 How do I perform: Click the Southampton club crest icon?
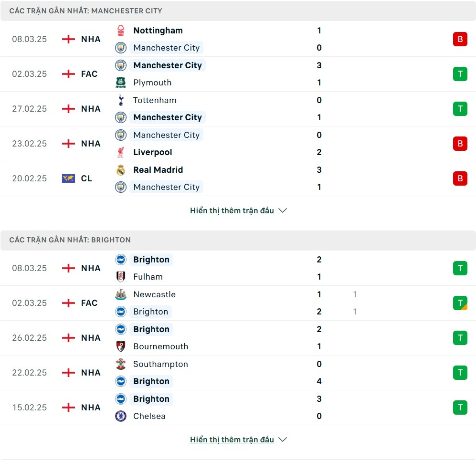120,364
